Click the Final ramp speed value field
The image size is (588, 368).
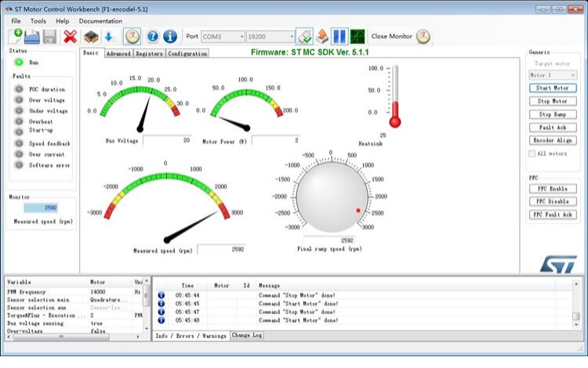pos(328,240)
